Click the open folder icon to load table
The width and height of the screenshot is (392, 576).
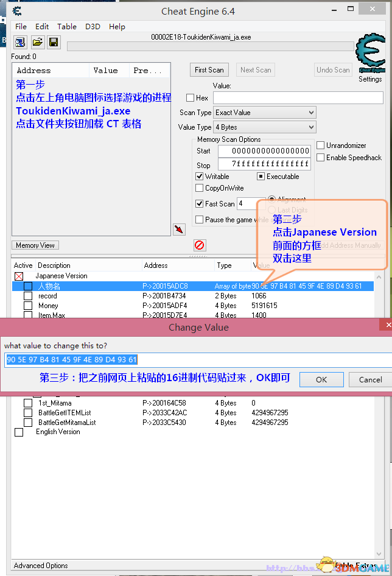pos(37,42)
